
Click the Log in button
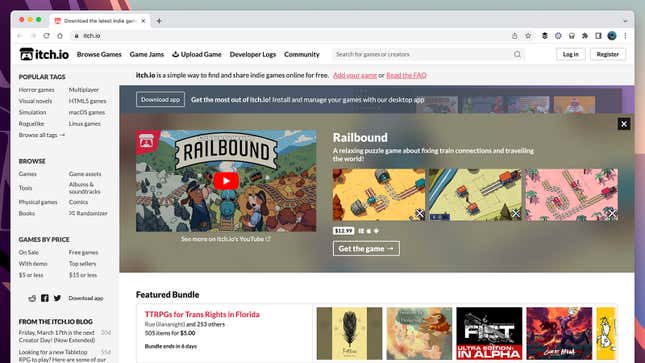click(x=571, y=54)
